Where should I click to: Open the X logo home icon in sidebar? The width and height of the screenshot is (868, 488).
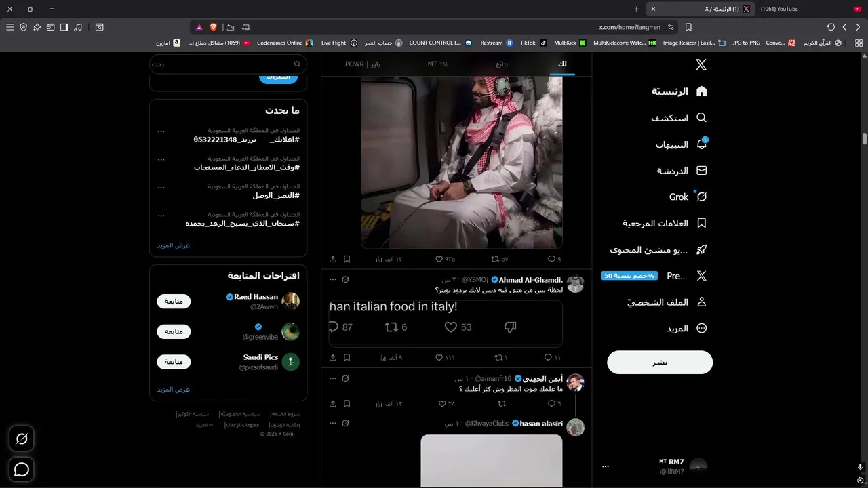click(x=701, y=64)
